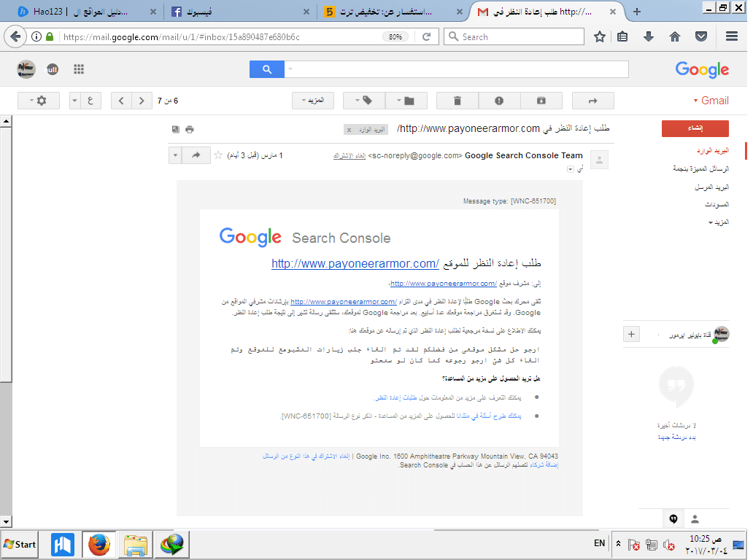Return to inbox arrow button

tap(593, 101)
